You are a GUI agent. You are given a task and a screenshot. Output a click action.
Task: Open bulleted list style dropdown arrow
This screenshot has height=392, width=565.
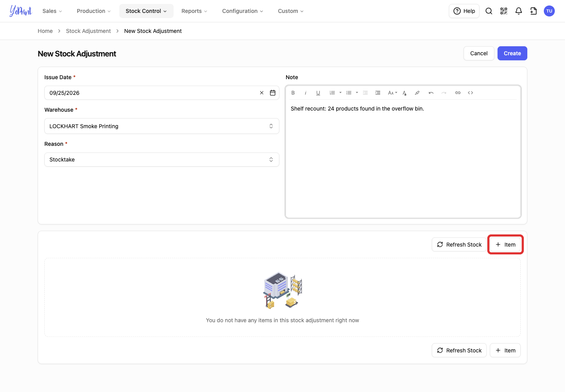(357, 93)
